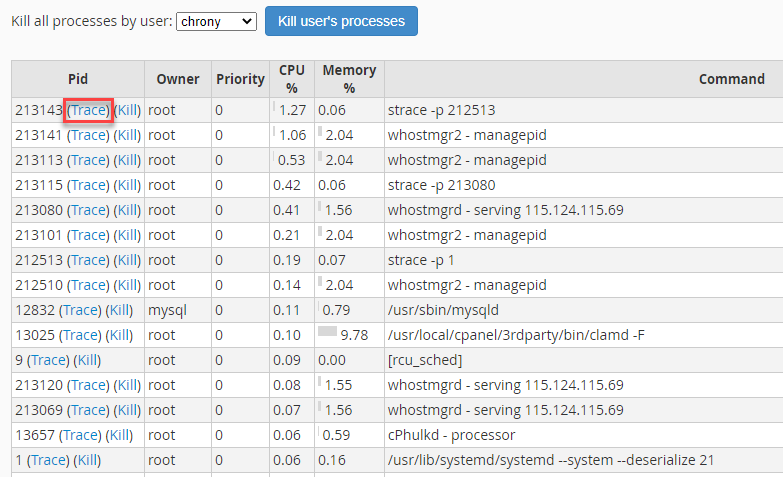783x477 pixels.
Task: Click the Owner column header
Action: (178, 79)
